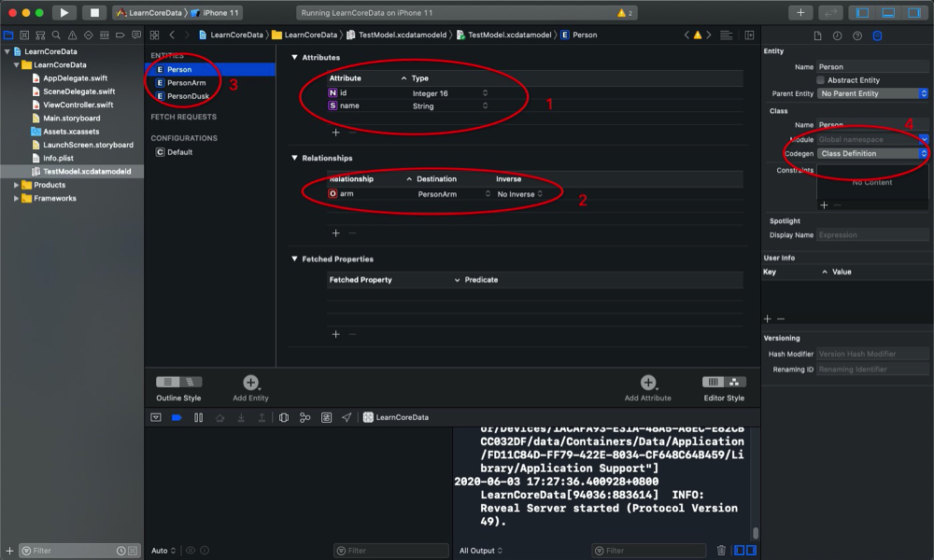Open the Breakpoint navigator icon

pyautogui.click(x=120, y=35)
